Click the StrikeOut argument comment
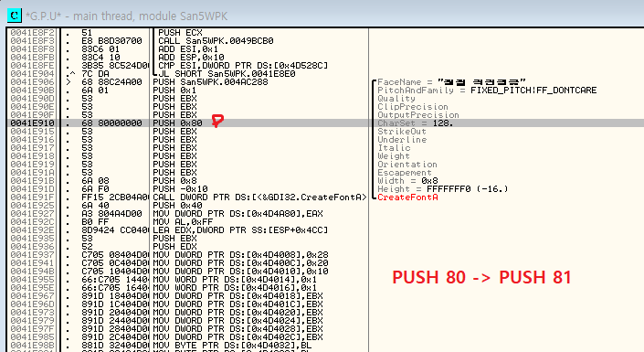This screenshot has width=644, height=352. [402, 131]
